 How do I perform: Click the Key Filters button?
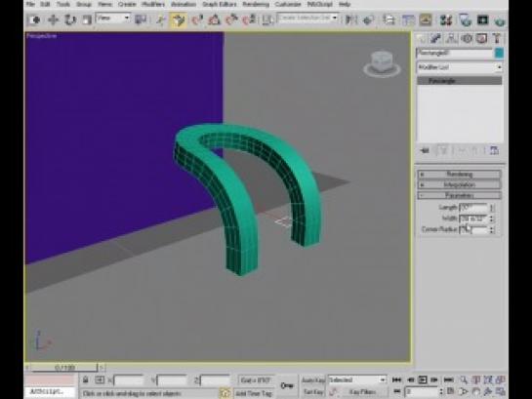point(363,392)
